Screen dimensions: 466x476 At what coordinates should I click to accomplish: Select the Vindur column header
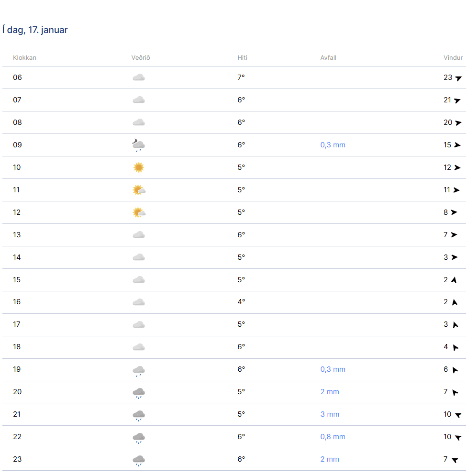click(453, 58)
